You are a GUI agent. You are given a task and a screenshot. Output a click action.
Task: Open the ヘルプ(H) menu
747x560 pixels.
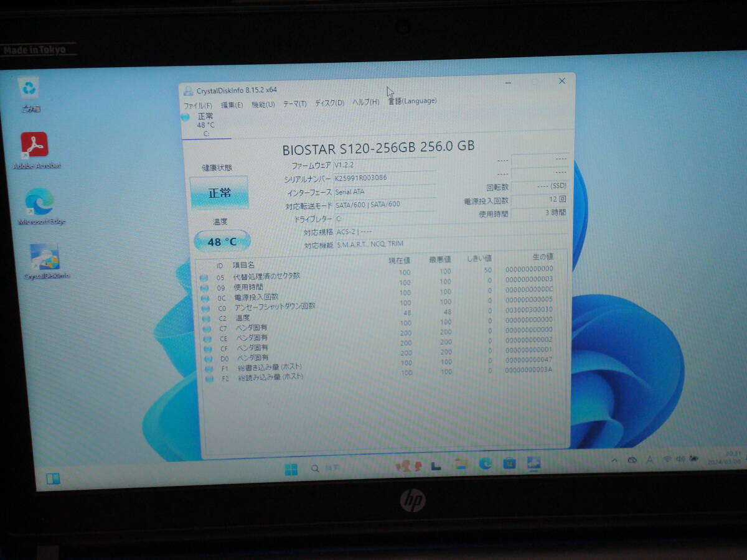click(x=365, y=103)
